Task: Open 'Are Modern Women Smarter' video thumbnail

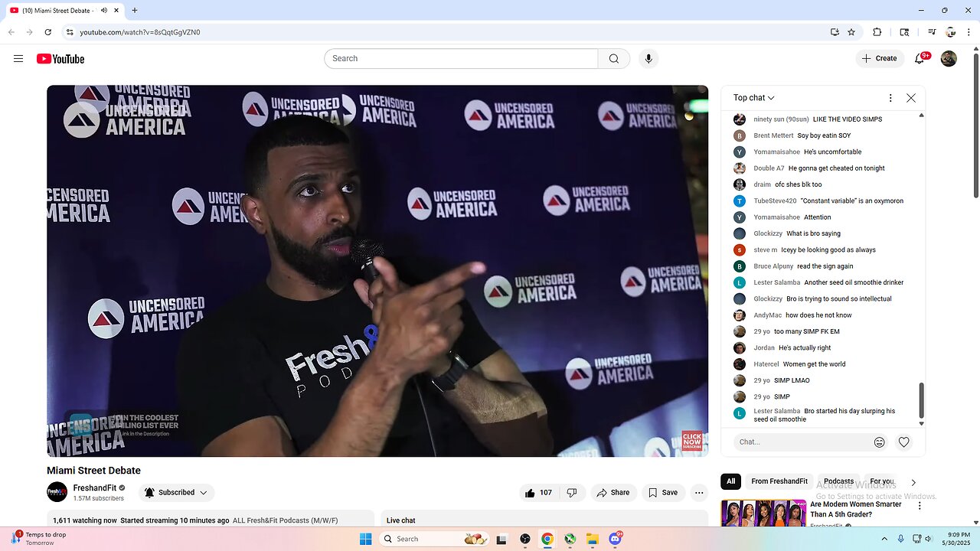Action: point(763,513)
